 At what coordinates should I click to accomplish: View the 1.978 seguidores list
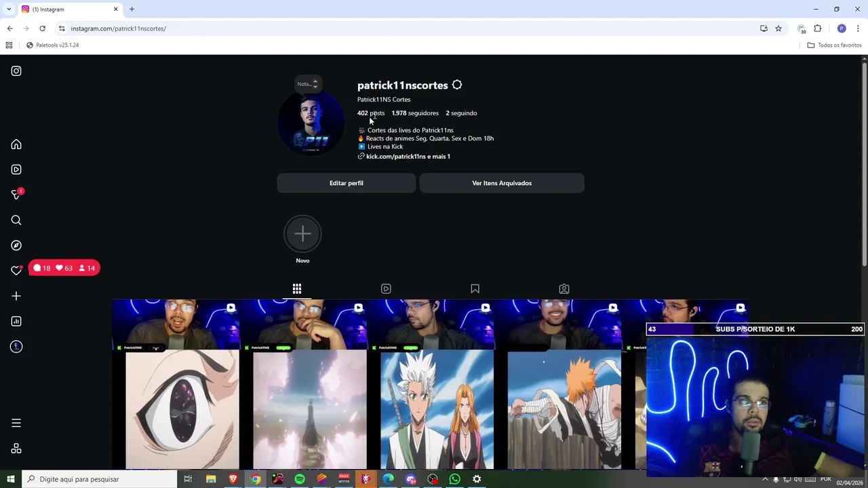click(415, 113)
